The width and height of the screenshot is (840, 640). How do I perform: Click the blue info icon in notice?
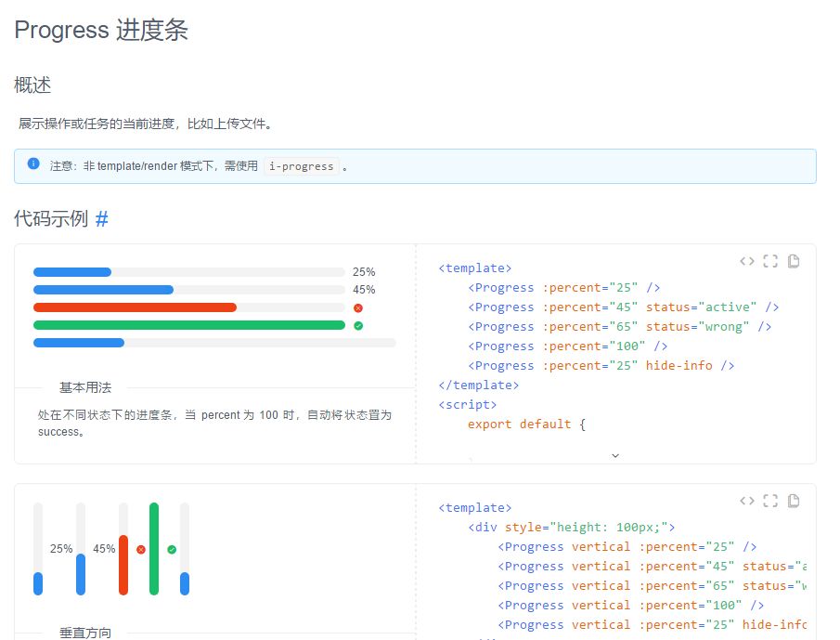click(33, 163)
